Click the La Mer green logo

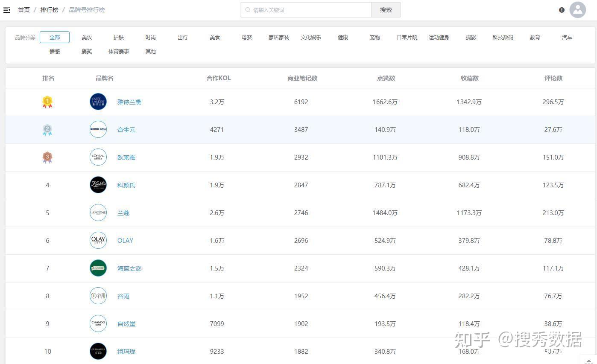pos(98,268)
